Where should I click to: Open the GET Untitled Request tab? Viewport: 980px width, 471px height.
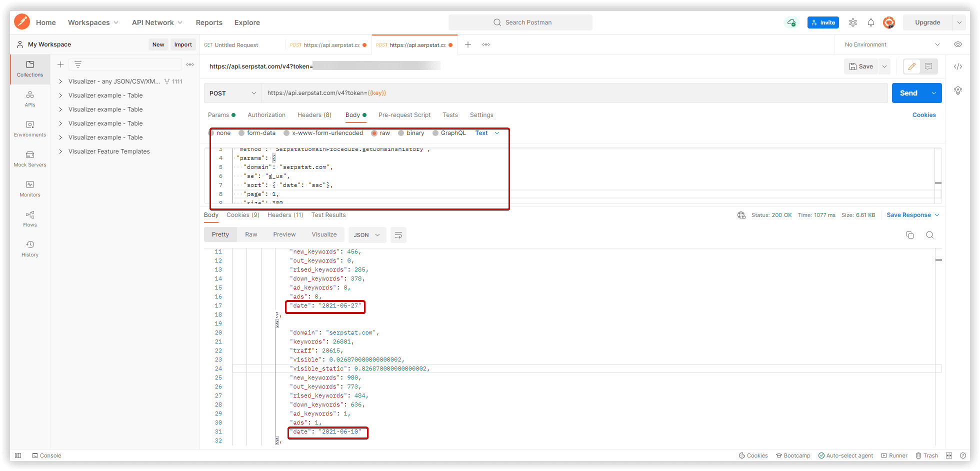[x=243, y=45]
